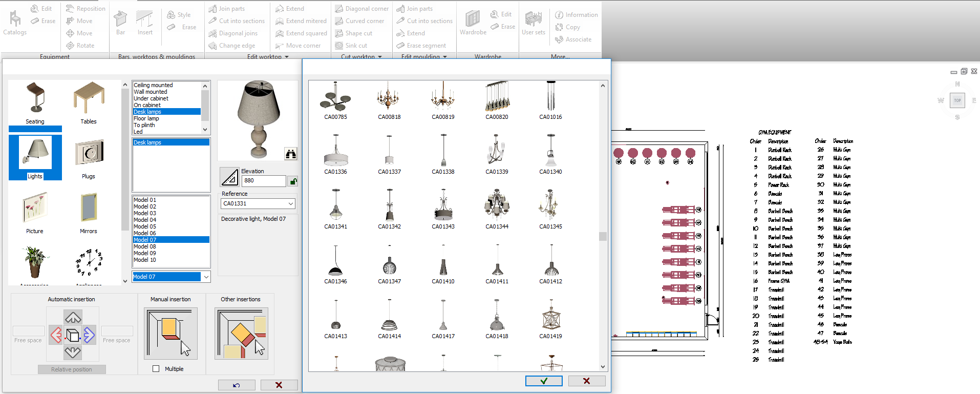Toggle the elevation lock icon

pos(293,181)
